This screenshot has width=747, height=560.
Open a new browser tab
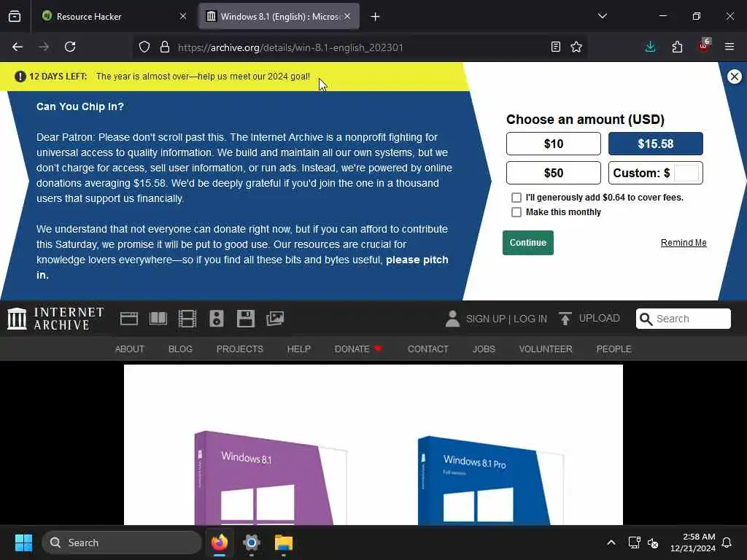click(376, 17)
